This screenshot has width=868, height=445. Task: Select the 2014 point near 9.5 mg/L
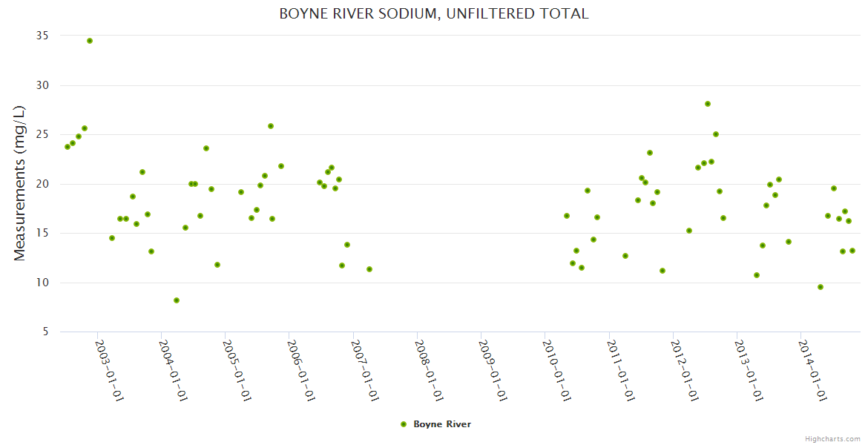coord(821,287)
